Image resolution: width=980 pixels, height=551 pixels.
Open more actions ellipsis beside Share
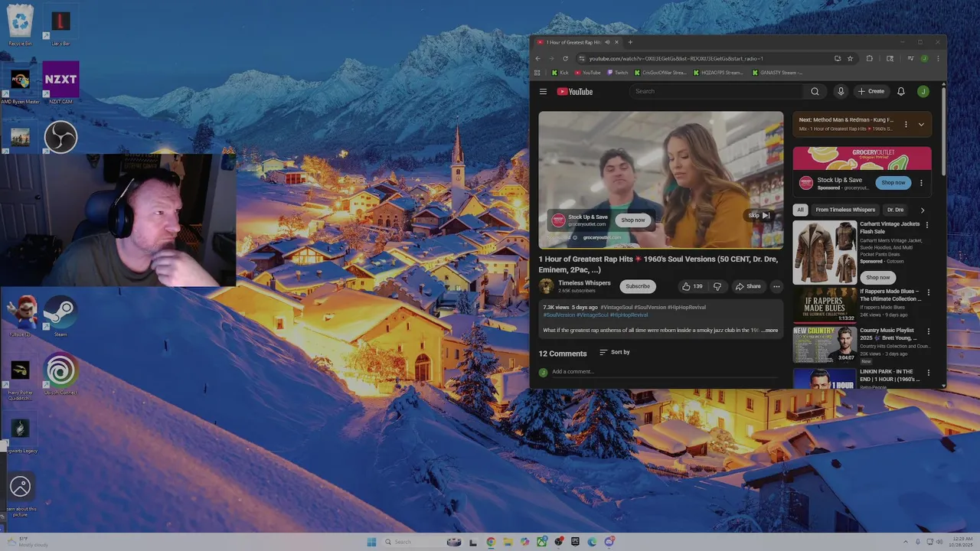tap(776, 286)
